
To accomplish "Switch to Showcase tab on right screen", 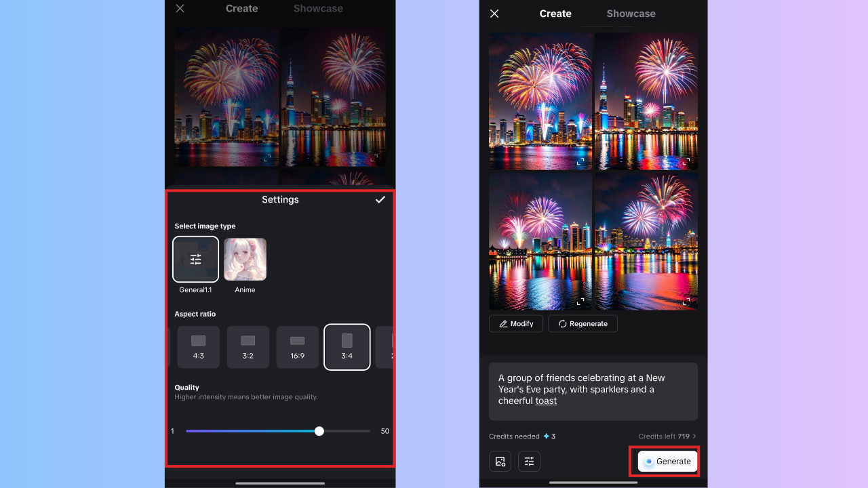I will (631, 14).
